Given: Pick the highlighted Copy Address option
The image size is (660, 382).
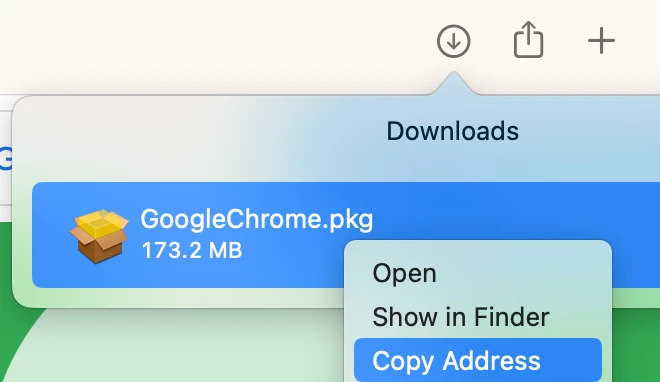Looking at the screenshot, I should tap(478, 360).
